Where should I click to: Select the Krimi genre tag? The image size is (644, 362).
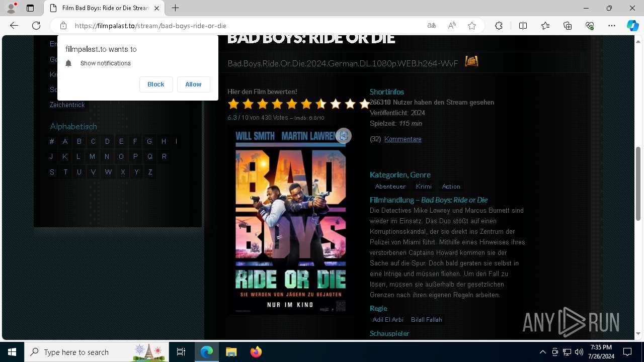point(424,187)
